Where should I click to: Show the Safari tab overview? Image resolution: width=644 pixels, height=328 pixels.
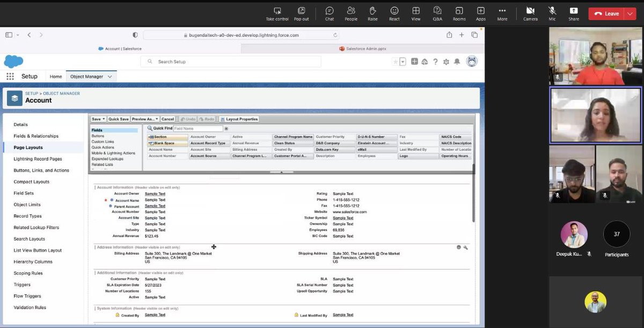tap(474, 35)
